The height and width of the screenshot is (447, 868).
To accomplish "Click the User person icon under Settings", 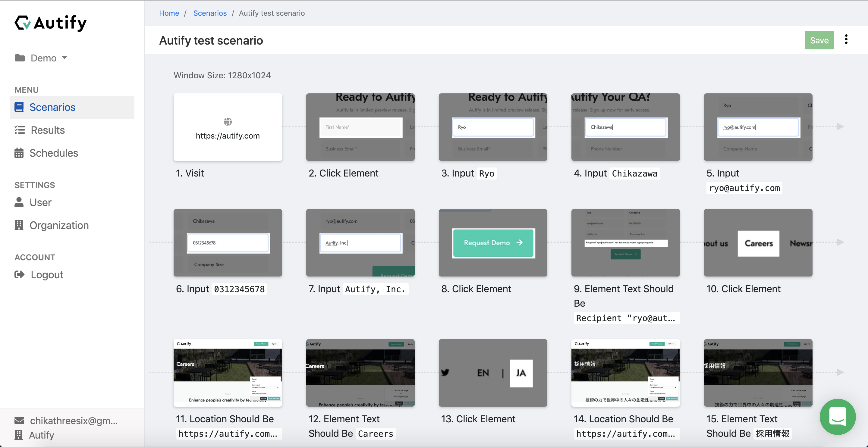I will point(19,202).
